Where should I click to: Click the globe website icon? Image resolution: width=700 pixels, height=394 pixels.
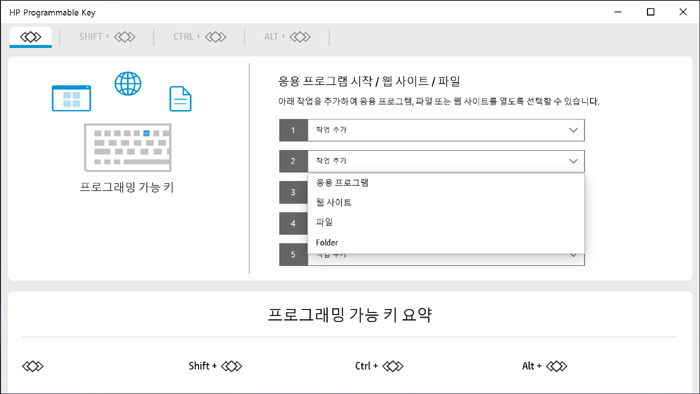128,83
